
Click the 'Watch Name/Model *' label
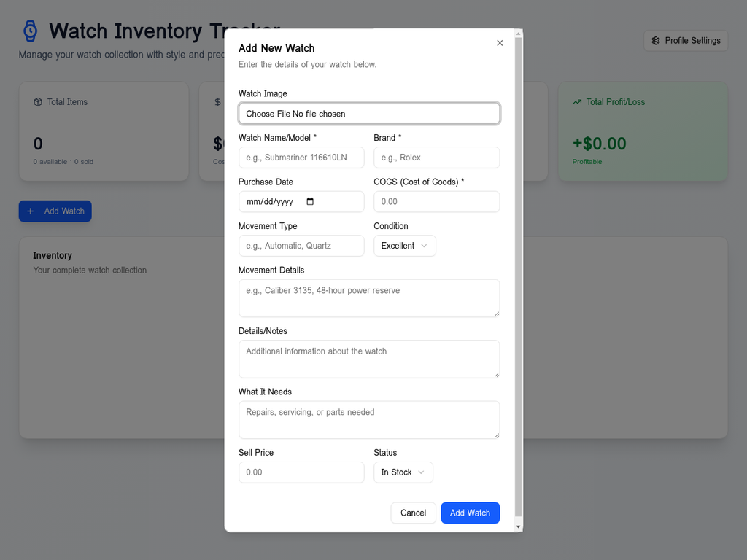(277, 138)
